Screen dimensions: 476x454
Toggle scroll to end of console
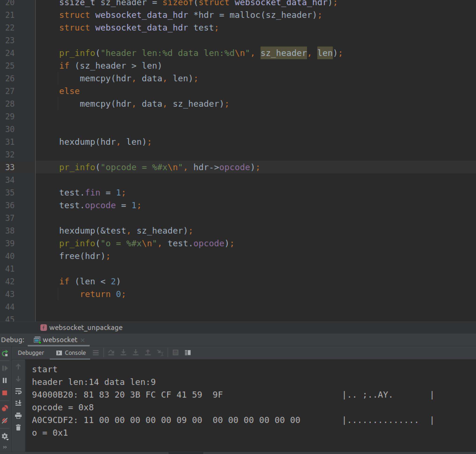[18, 403]
